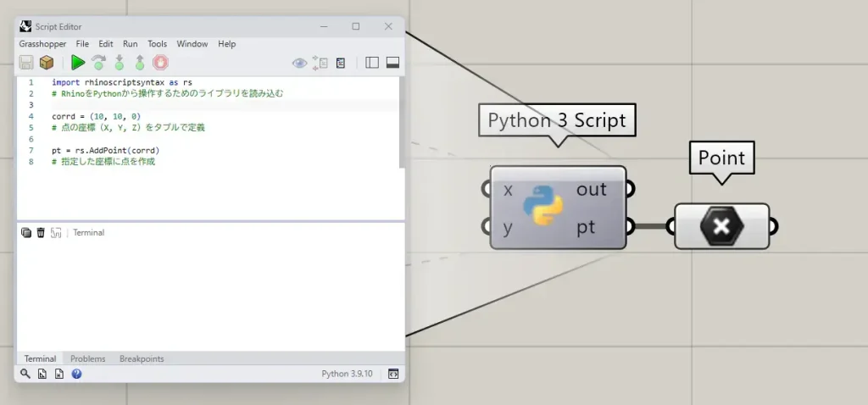
Task: Clear terminal with the trash icon
Action: point(41,232)
